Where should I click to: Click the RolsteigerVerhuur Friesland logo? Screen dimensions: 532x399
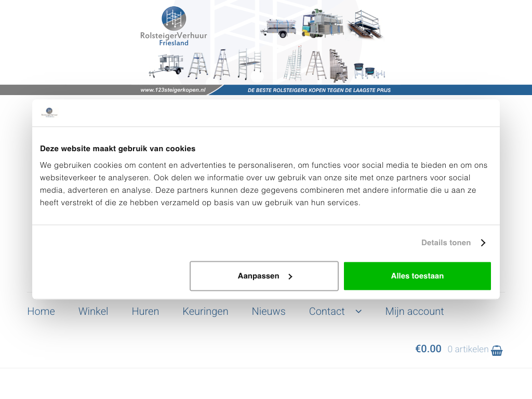[174, 26]
